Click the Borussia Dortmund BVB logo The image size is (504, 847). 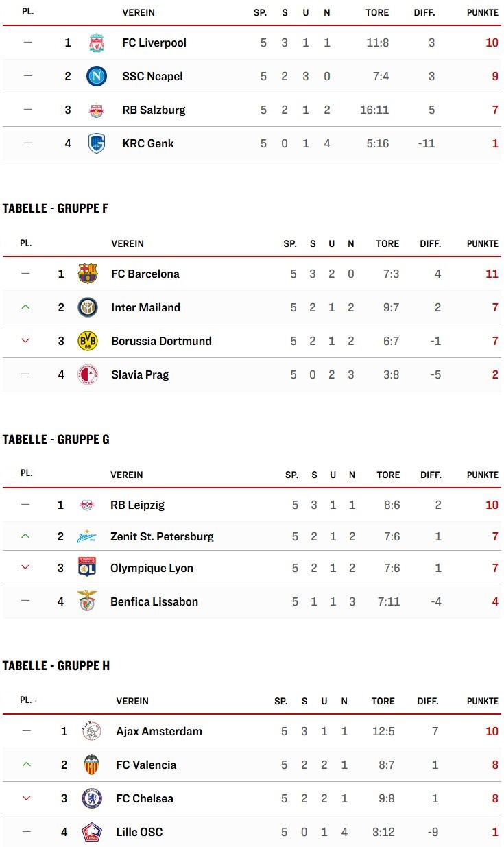(88, 341)
